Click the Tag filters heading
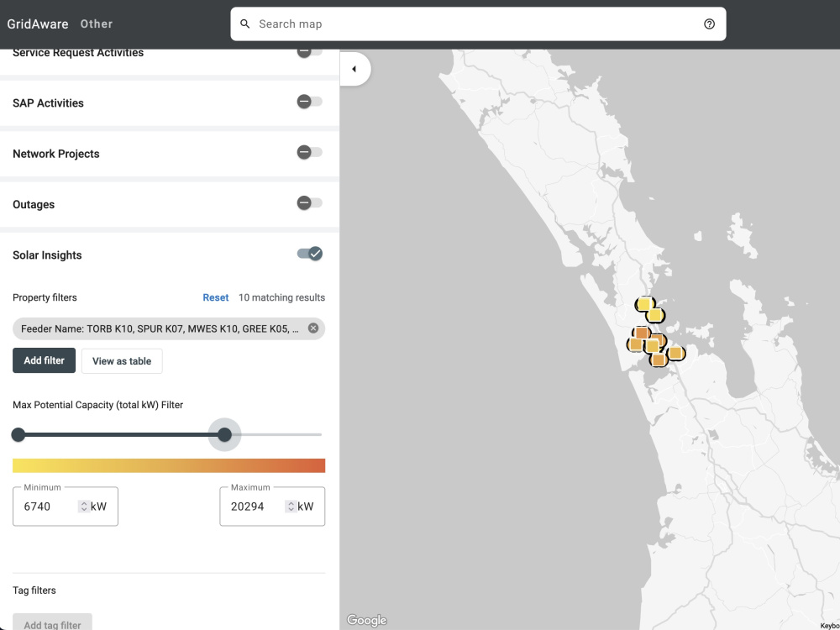 (34, 591)
